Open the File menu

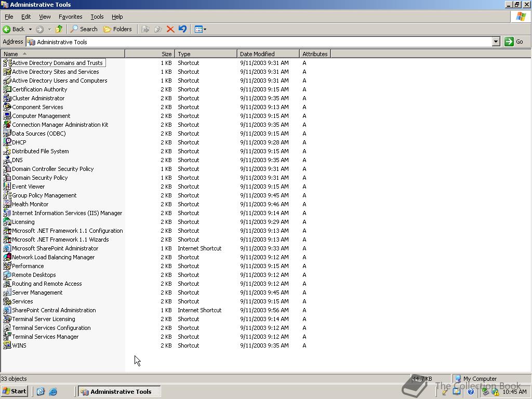tap(9, 17)
